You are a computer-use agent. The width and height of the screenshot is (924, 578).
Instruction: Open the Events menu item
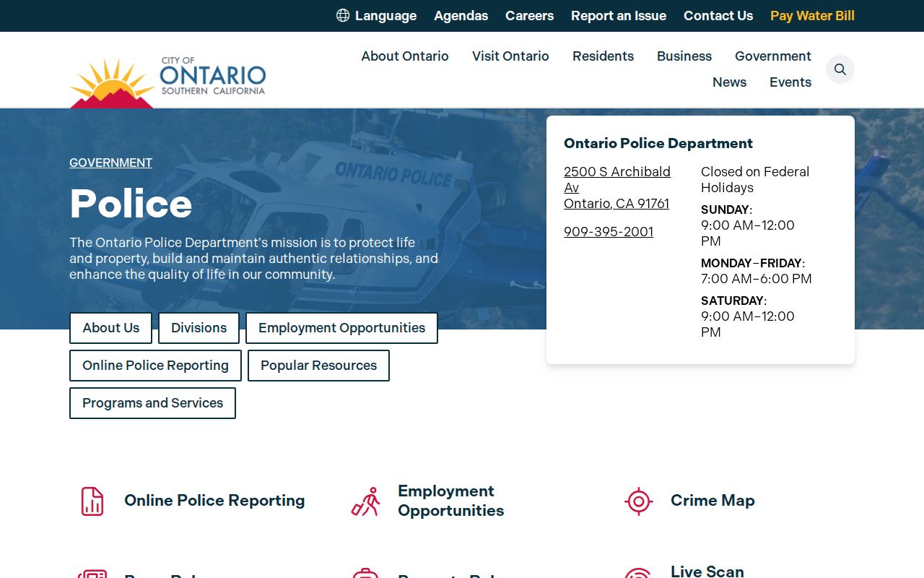click(790, 82)
